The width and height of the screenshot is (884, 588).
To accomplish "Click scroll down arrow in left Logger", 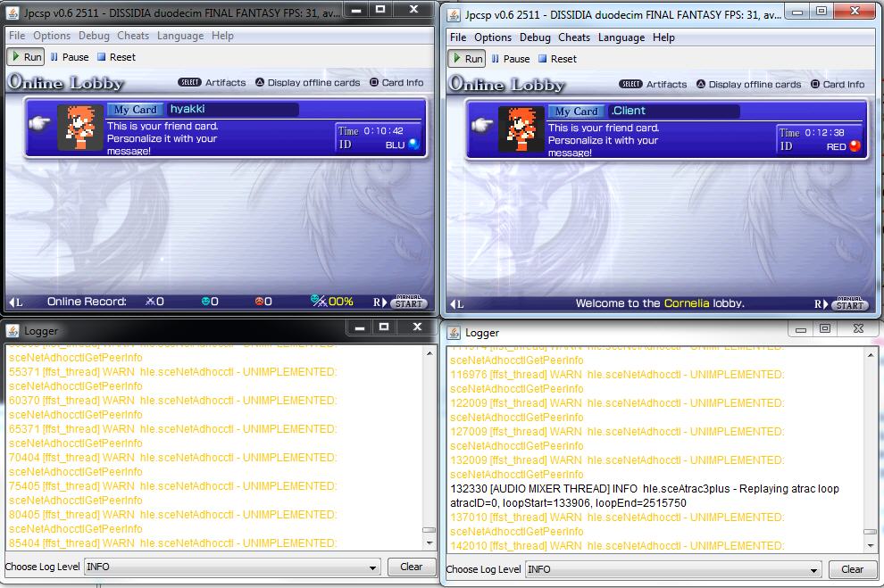I will pos(429,543).
